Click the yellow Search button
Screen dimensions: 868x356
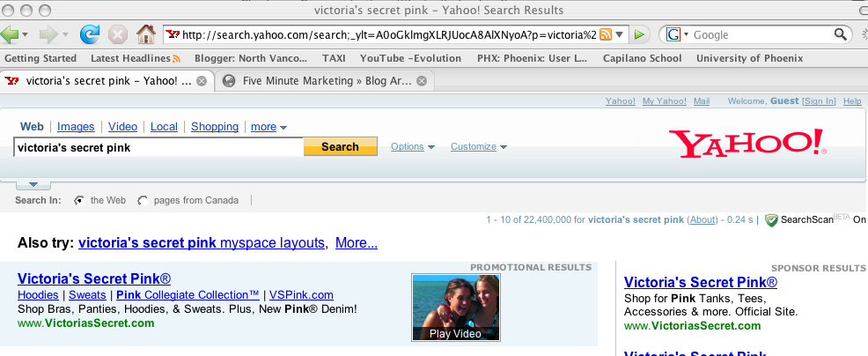point(340,147)
